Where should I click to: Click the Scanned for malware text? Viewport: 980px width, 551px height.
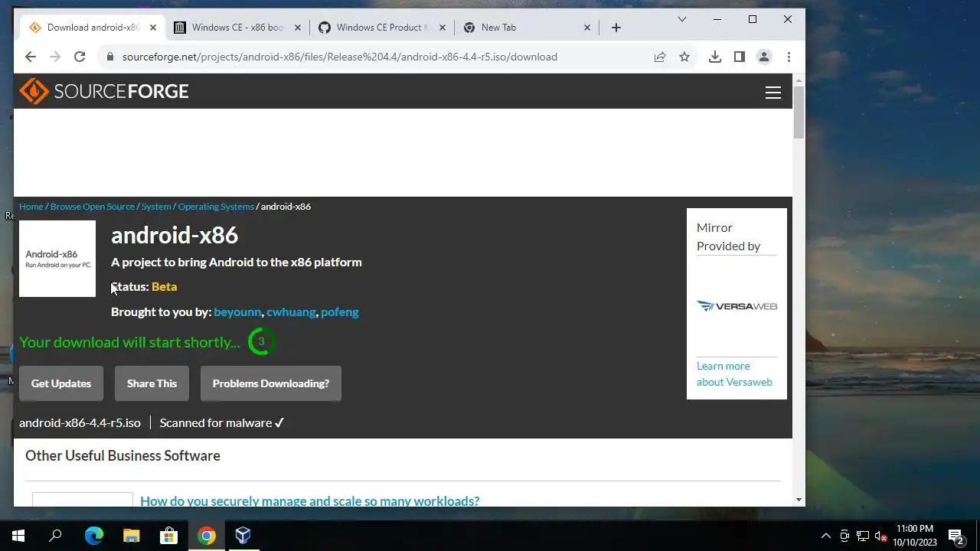click(222, 422)
